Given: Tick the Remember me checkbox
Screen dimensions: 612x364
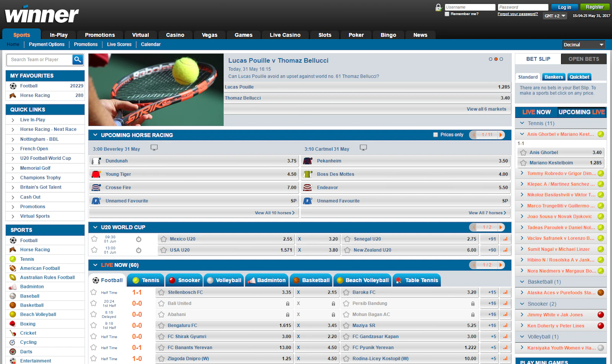Looking at the screenshot, I should [447, 14].
